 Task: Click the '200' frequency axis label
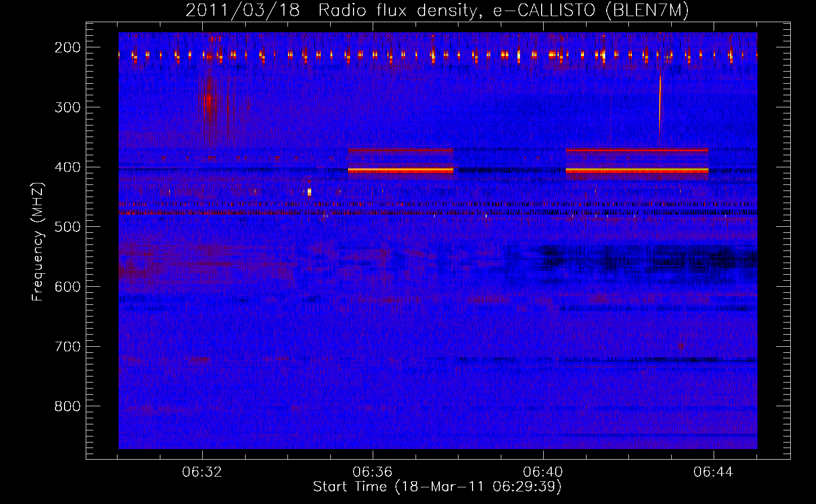67,47
